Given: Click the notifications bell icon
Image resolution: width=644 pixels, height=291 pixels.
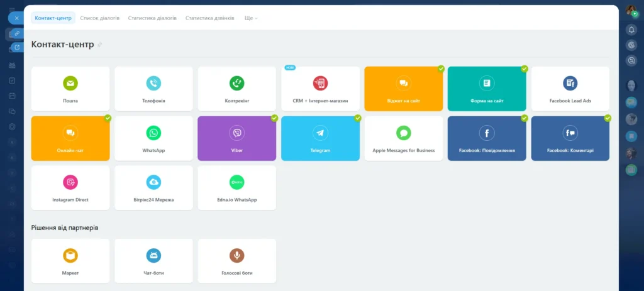Looking at the screenshot, I should 631,30.
